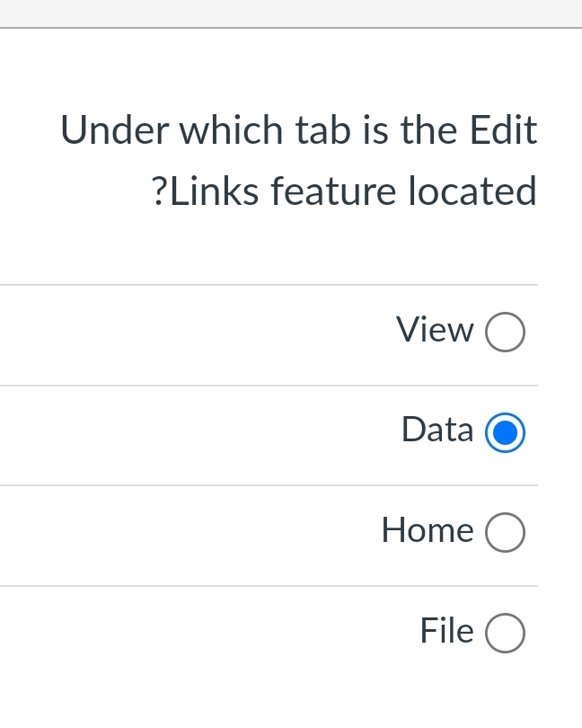Click the Data answer label
The height and width of the screenshot is (728, 582).
tap(437, 430)
